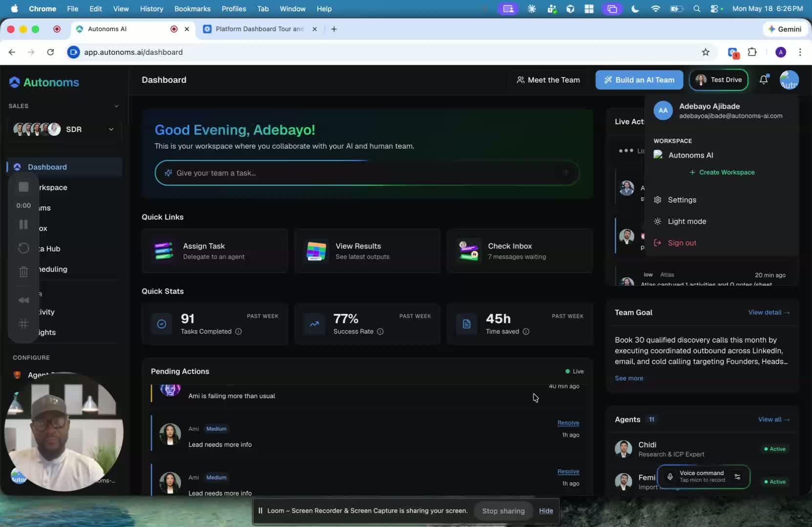812x527 pixels.
Task: Click the Give your team a task field
Action: [x=366, y=173]
